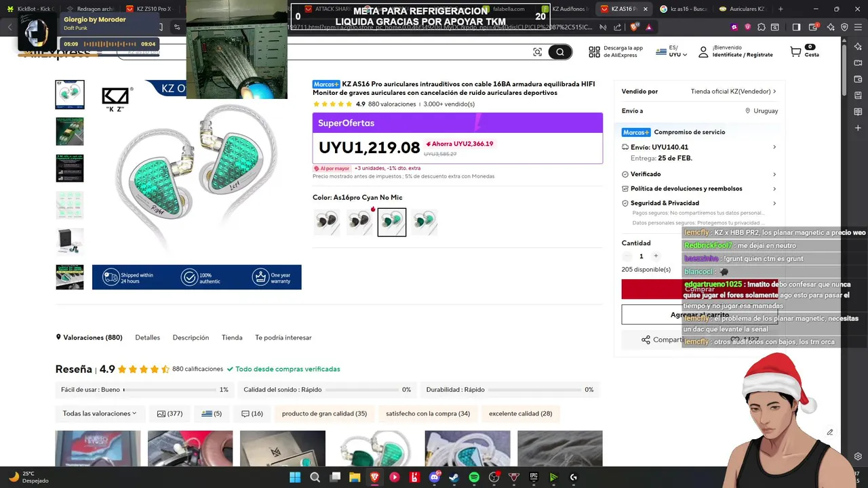Click Identifícate / Regístrate sign-in link
The width and height of the screenshot is (868, 488).
pyautogui.click(x=743, y=55)
